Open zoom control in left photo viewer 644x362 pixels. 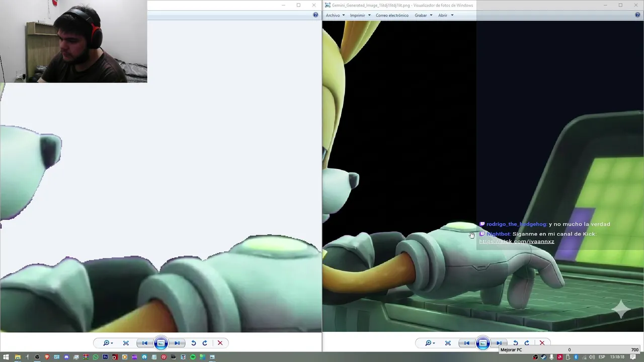[x=108, y=343]
